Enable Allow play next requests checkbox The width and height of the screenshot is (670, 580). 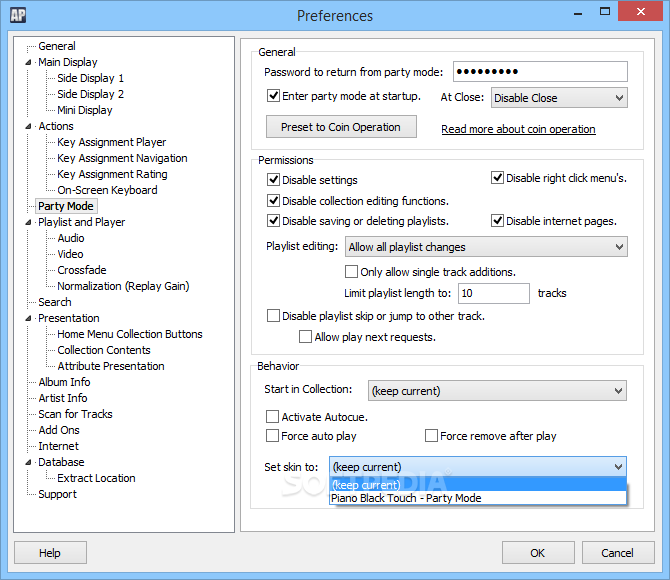coord(306,337)
